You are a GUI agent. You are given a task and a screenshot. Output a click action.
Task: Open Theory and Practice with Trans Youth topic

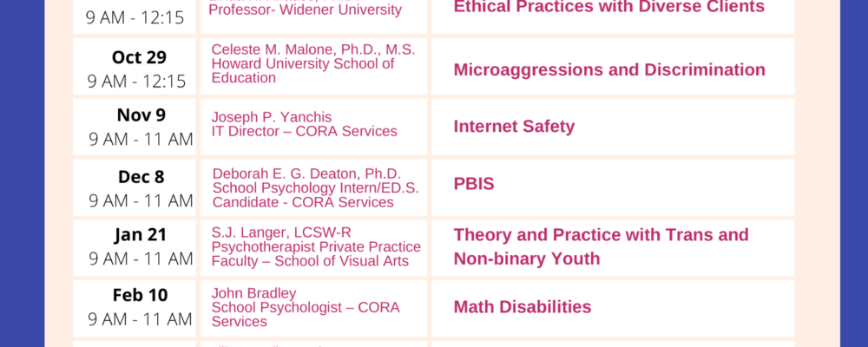[601, 246]
